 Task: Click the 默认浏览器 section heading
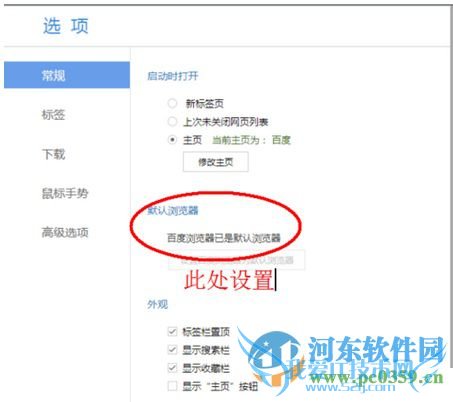pos(173,210)
